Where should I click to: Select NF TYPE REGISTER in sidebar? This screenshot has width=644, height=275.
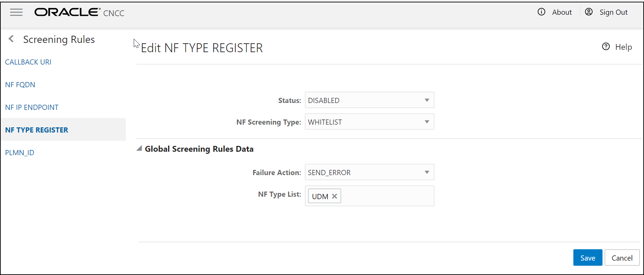tap(37, 130)
